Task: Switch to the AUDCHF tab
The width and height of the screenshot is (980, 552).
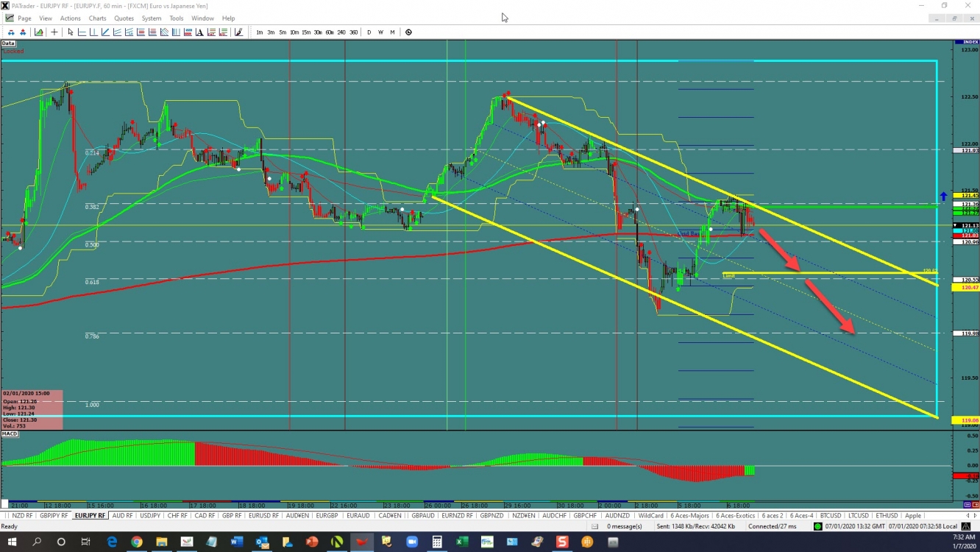Action: coord(555,515)
